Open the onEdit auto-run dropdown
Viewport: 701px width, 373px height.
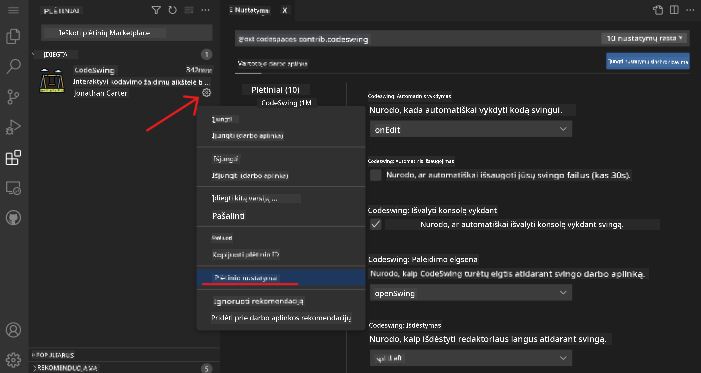[471, 129]
